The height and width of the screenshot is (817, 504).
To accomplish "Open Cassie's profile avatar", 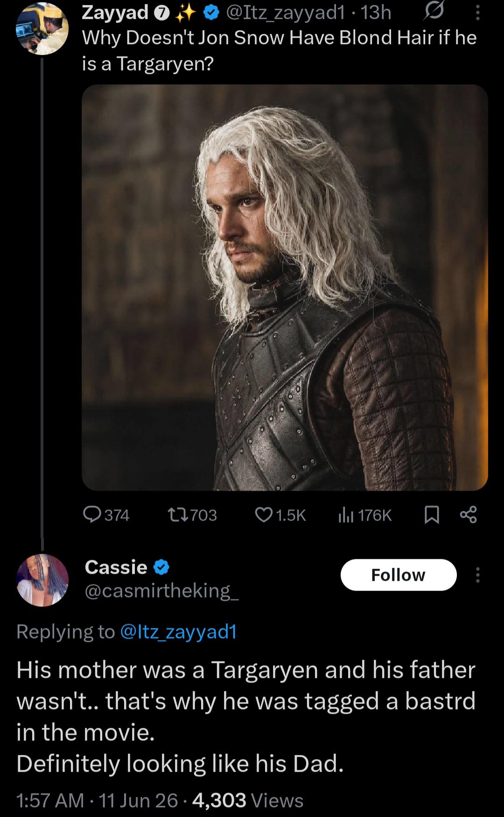I will point(42,580).
